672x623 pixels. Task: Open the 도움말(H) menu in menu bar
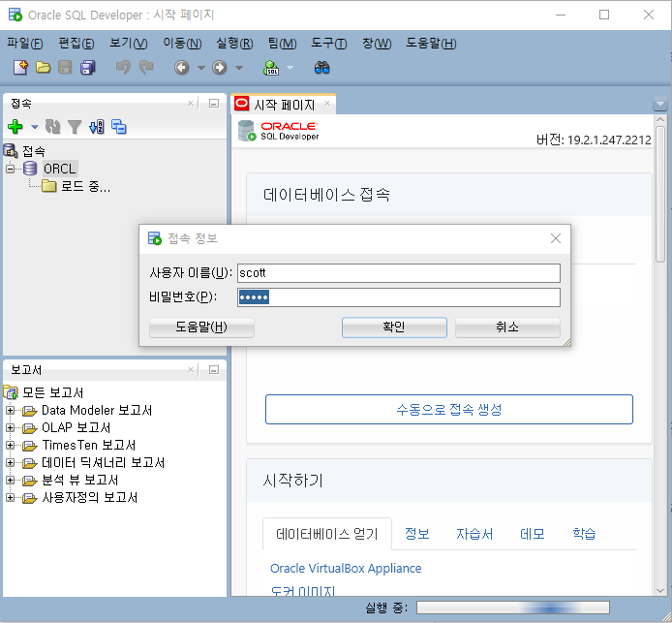coord(431,44)
